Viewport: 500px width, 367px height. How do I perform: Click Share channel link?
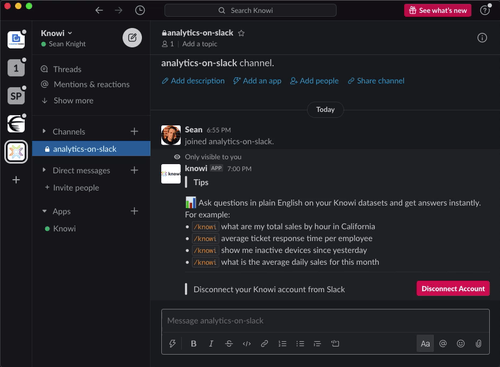tap(376, 81)
